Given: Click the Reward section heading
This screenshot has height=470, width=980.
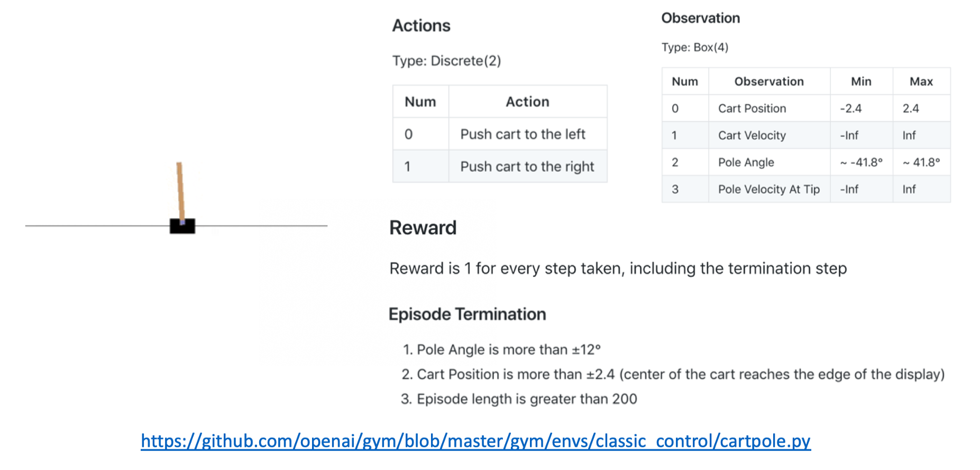Looking at the screenshot, I should [x=423, y=228].
